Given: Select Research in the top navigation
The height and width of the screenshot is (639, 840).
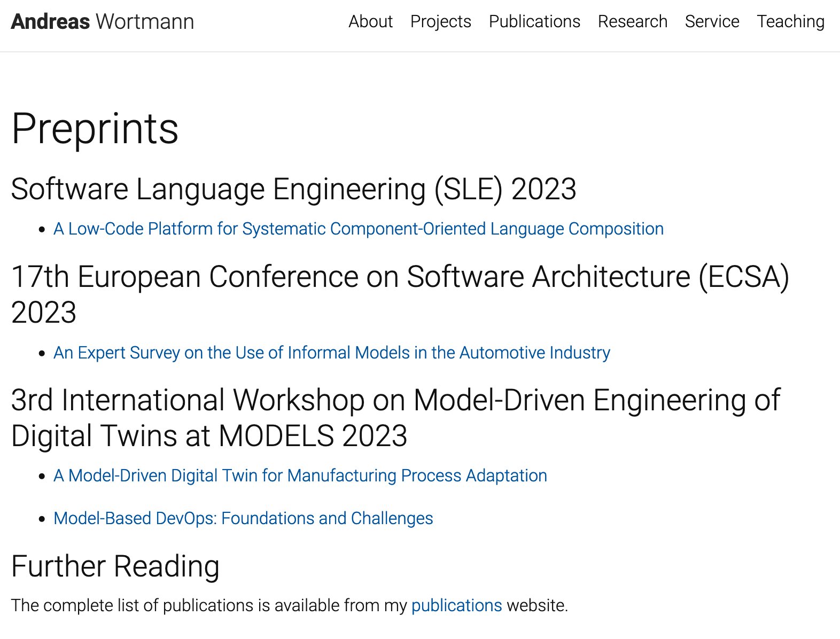Looking at the screenshot, I should [632, 21].
